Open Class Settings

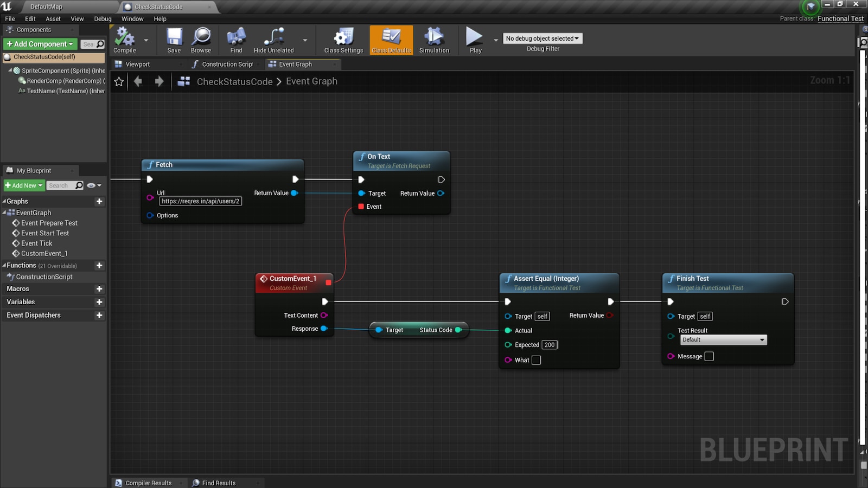(x=343, y=40)
